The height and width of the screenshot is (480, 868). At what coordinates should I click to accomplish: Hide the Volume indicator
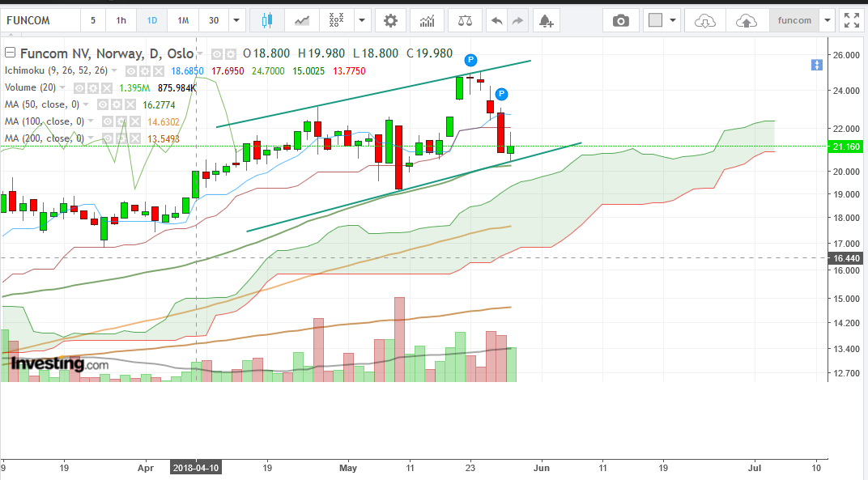click(79, 88)
